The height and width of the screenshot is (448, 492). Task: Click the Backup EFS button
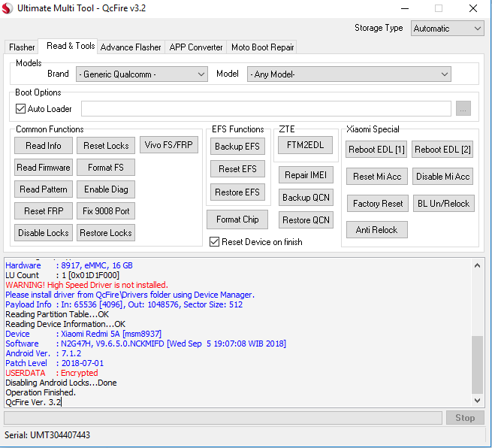237,147
